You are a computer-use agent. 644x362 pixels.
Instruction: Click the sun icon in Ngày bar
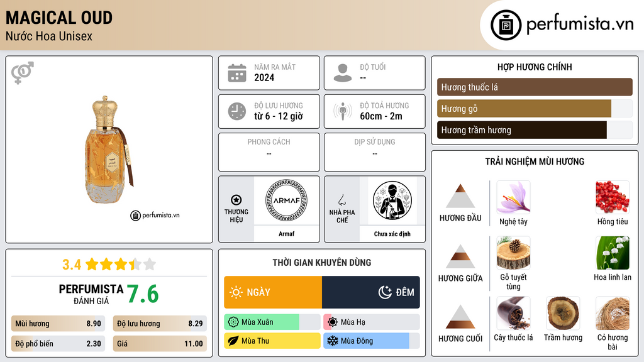[236, 292]
